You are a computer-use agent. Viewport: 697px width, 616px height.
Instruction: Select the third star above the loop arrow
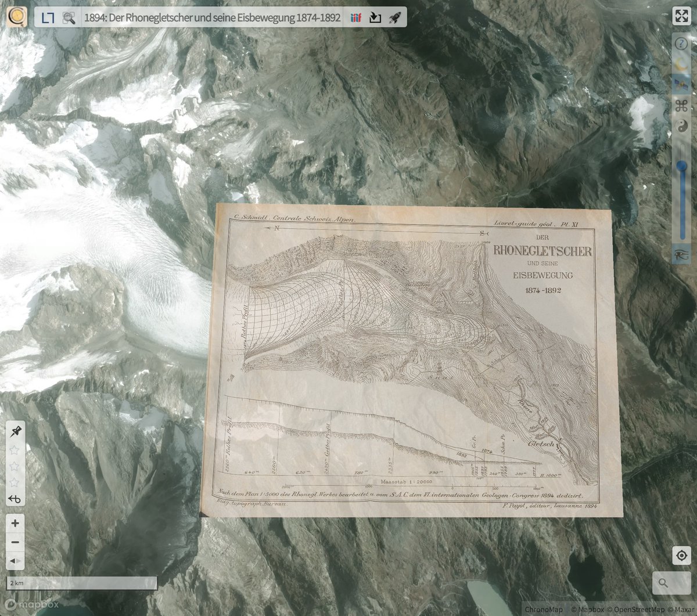(x=15, y=482)
